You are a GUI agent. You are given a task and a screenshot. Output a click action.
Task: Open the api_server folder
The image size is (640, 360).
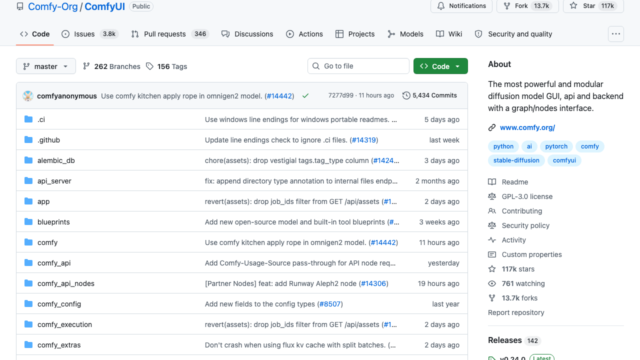(54, 181)
